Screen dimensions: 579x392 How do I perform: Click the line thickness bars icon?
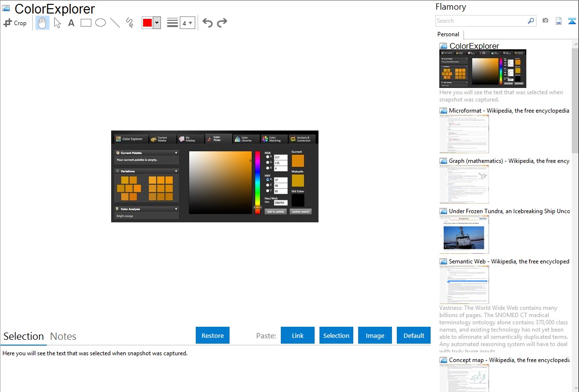pos(172,23)
